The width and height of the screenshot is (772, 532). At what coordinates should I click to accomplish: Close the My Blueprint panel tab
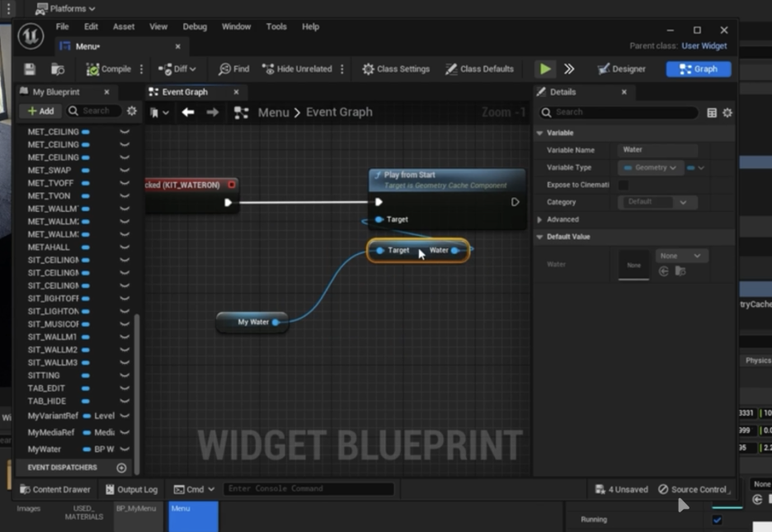tap(106, 92)
